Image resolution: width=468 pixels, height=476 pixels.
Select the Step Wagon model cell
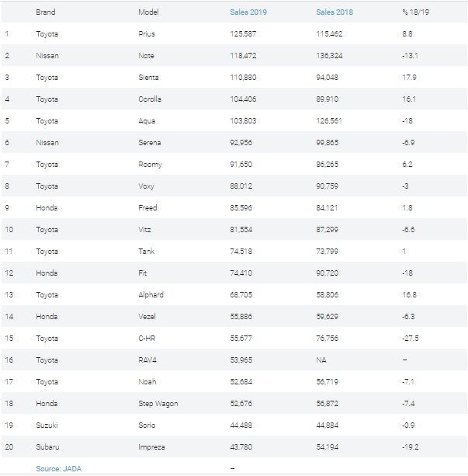158,404
